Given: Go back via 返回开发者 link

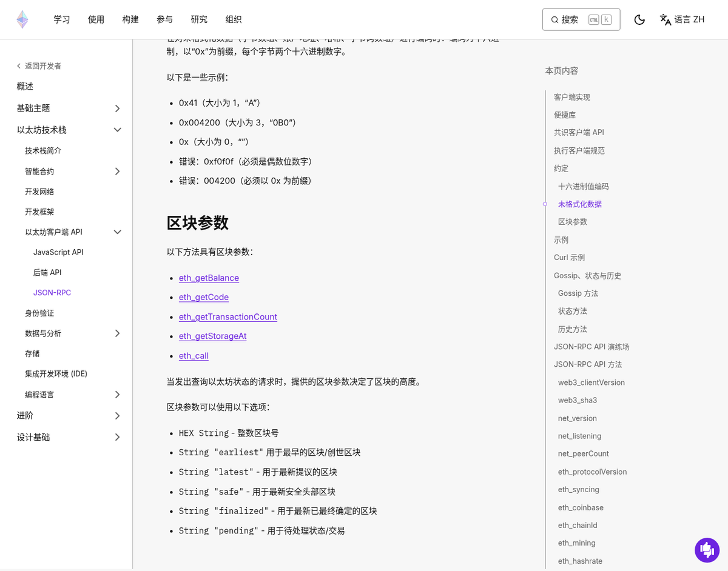Looking at the screenshot, I should pyautogui.click(x=39, y=66).
